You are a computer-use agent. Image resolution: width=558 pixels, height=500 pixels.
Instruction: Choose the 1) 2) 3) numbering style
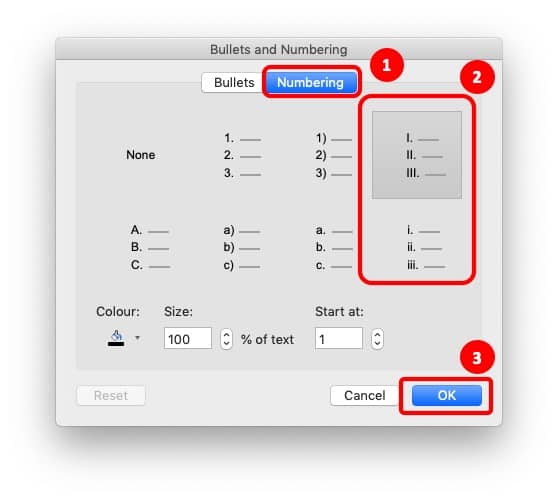click(x=333, y=155)
